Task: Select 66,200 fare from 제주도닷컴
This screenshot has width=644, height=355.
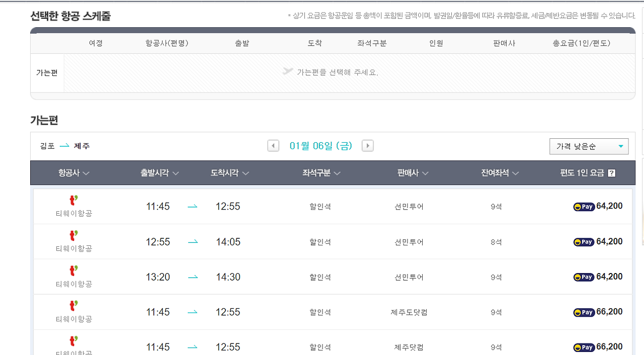Action: pos(609,312)
